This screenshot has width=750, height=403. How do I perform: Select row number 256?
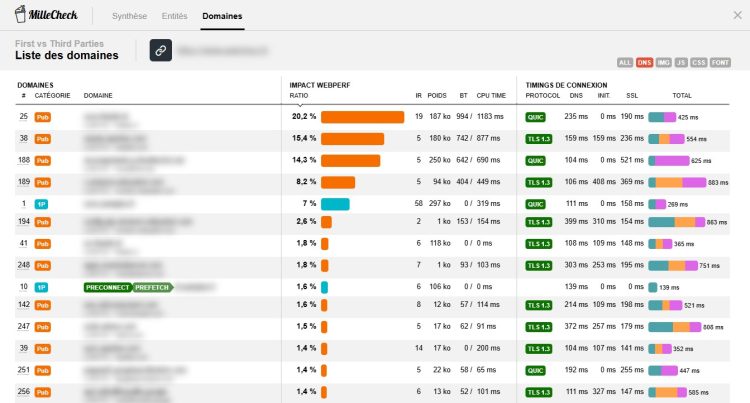24,392
